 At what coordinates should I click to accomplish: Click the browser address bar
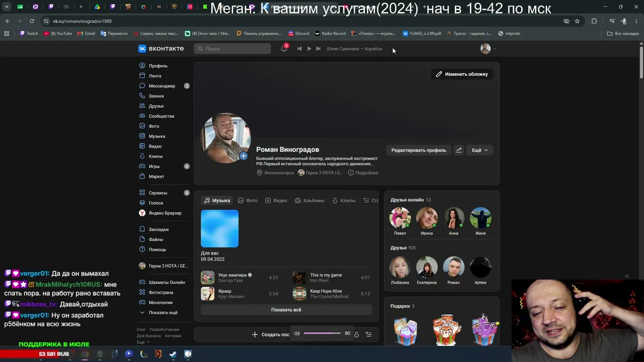click(x=302, y=21)
